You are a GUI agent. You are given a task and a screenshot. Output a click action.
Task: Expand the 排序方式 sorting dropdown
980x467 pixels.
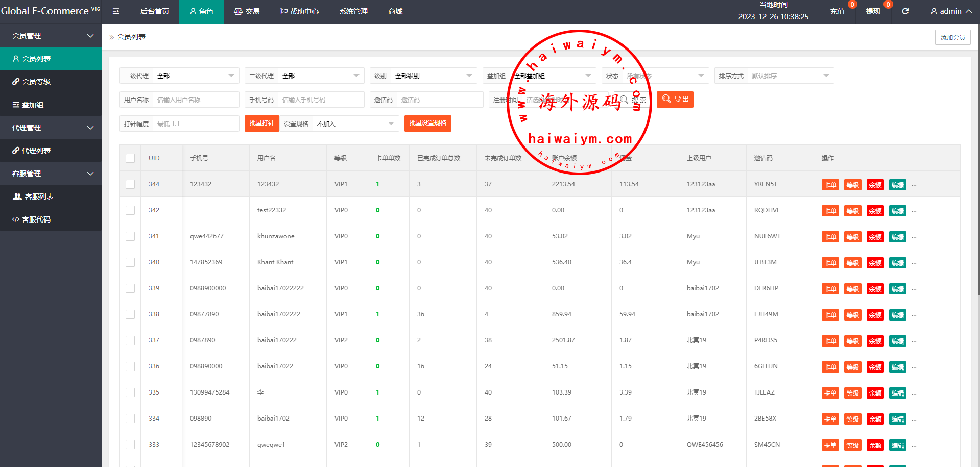point(790,76)
